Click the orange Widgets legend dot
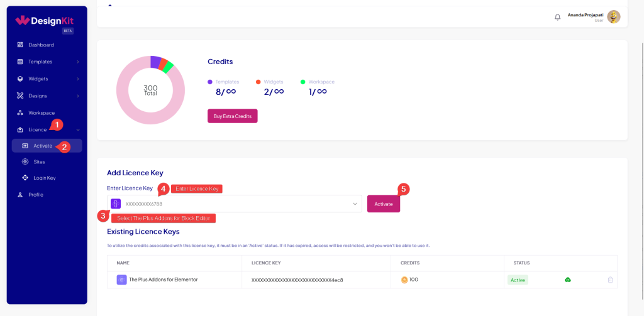 click(258, 82)
